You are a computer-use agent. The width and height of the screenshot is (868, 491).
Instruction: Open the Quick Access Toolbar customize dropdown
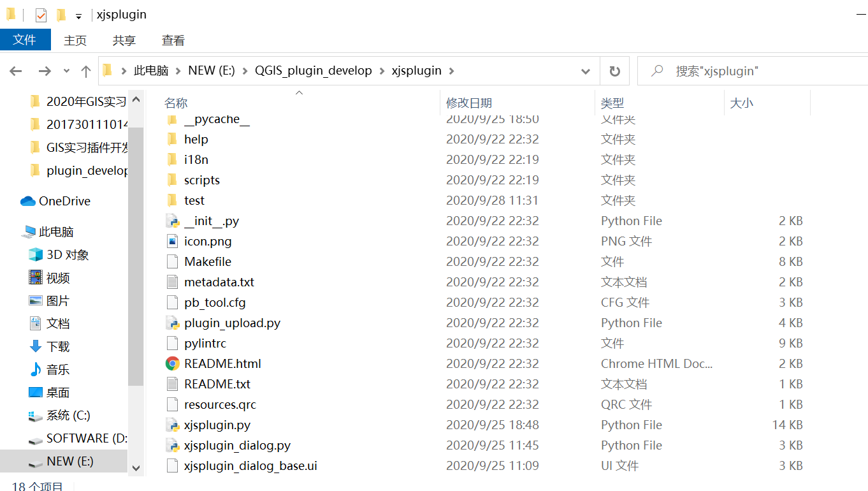pos(78,16)
